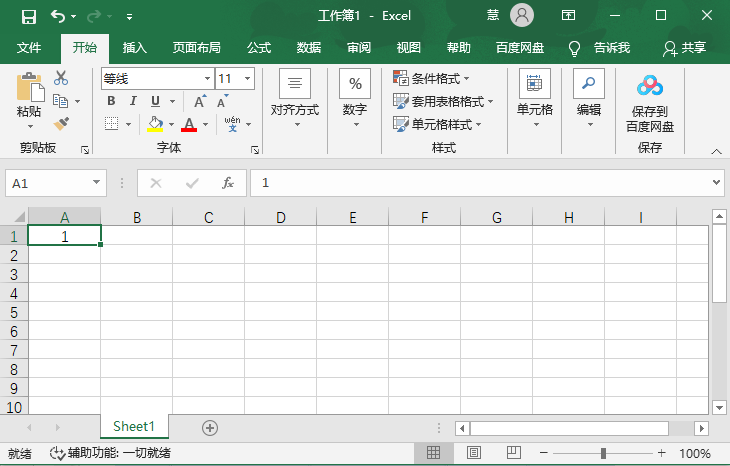The image size is (730, 466).
Task: Click the zoom slider handle
Action: (603, 453)
